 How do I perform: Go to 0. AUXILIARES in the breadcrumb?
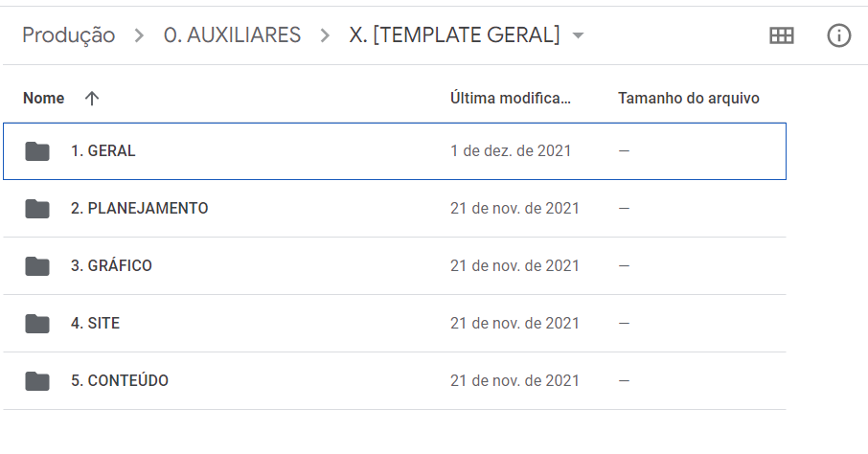point(232,34)
